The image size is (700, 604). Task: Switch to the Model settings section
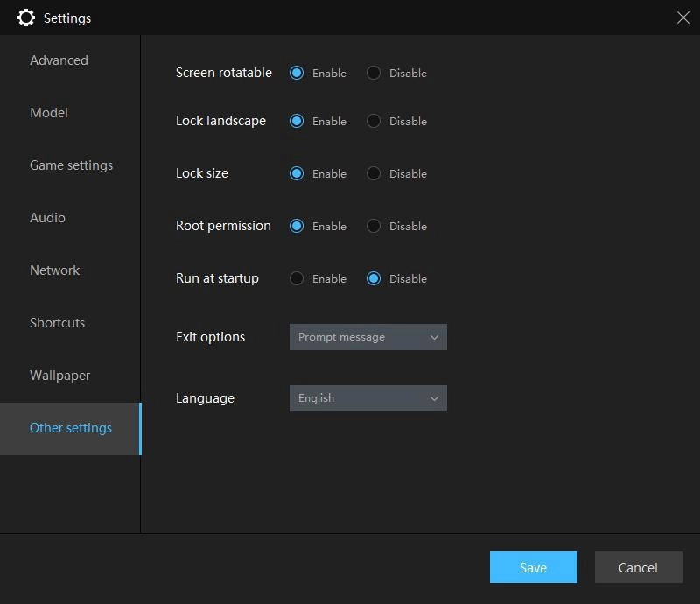click(48, 112)
